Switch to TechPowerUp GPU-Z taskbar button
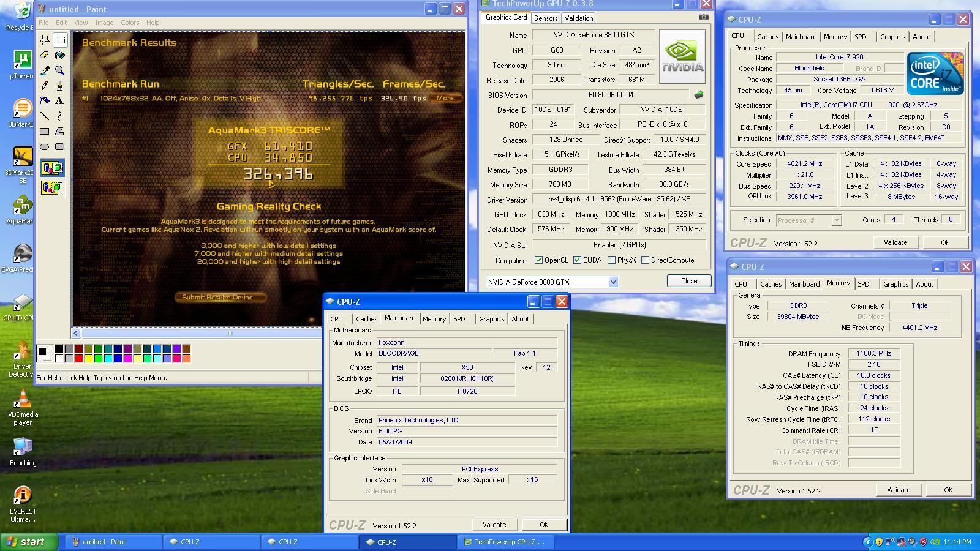This screenshot has width=980, height=551. coord(505,542)
